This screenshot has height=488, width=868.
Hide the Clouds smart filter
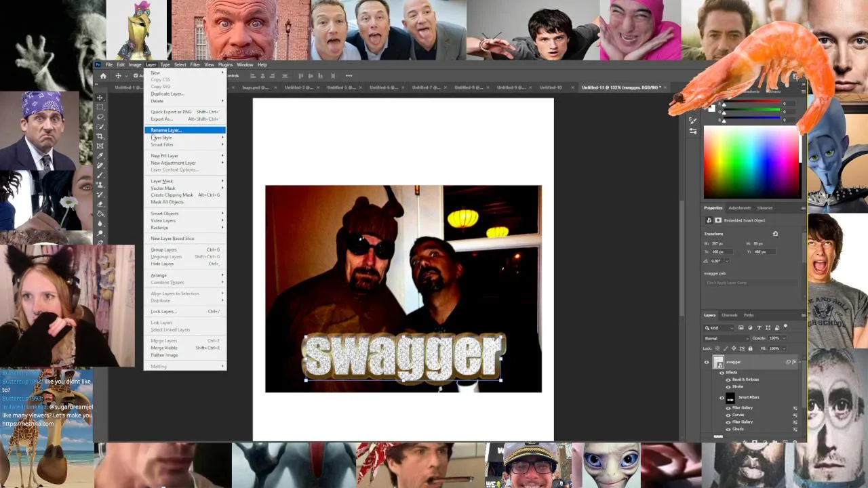(x=728, y=429)
